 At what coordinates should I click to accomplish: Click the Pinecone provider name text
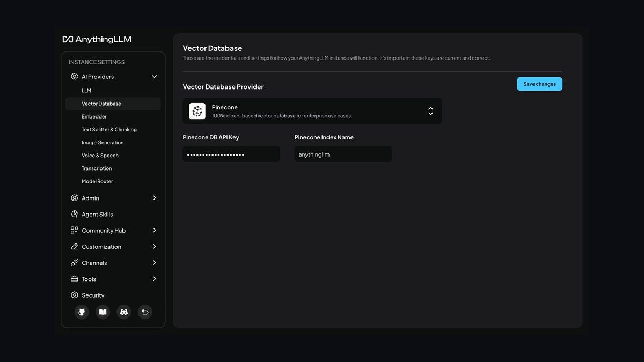coord(224,107)
